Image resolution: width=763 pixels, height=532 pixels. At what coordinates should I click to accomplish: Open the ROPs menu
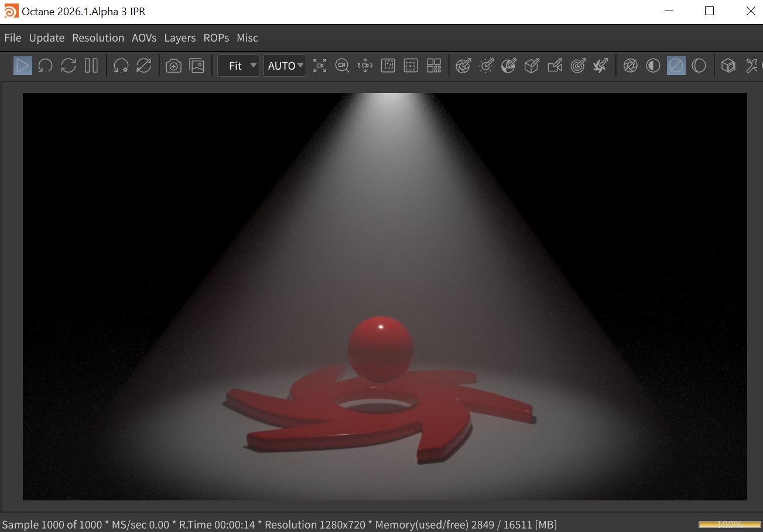[x=216, y=38]
